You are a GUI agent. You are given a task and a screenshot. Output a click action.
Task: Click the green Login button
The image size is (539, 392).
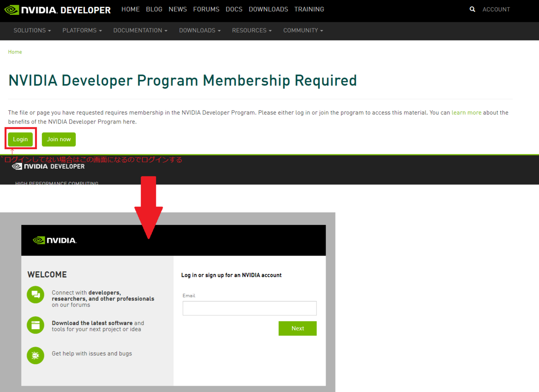20,139
